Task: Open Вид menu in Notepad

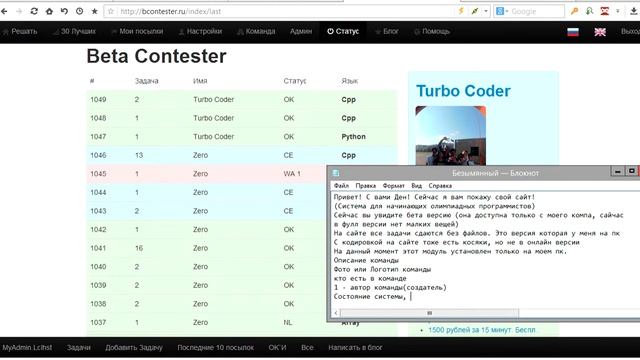Action: click(x=416, y=186)
